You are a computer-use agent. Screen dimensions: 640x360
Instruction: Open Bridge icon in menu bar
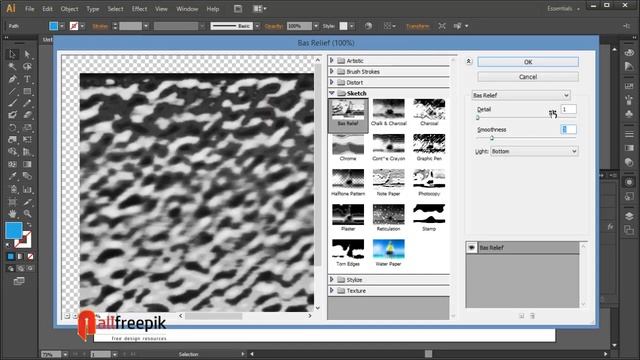pos(238,9)
